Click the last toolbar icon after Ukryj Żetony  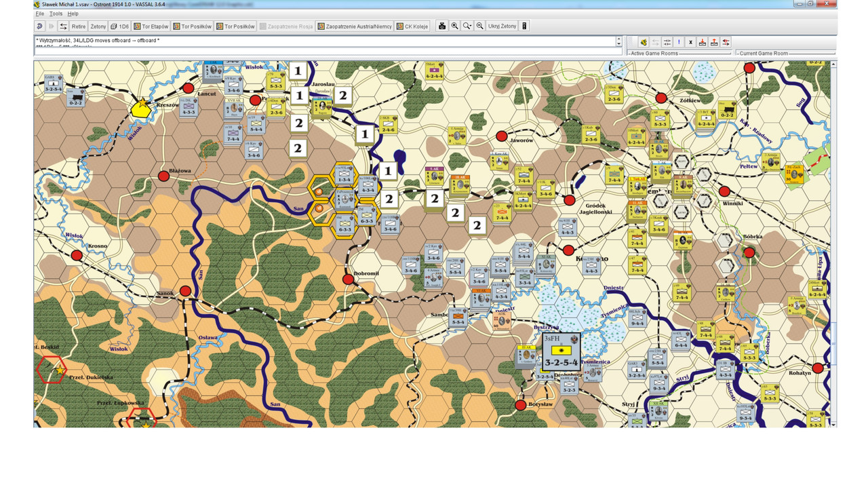pyautogui.click(x=524, y=26)
